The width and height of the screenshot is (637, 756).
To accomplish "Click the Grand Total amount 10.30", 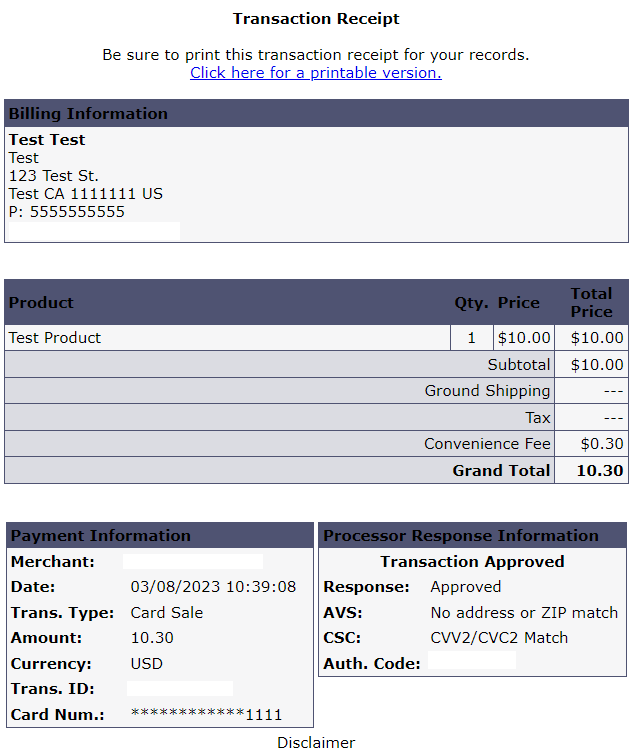I will pyautogui.click(x=599, y=471).
